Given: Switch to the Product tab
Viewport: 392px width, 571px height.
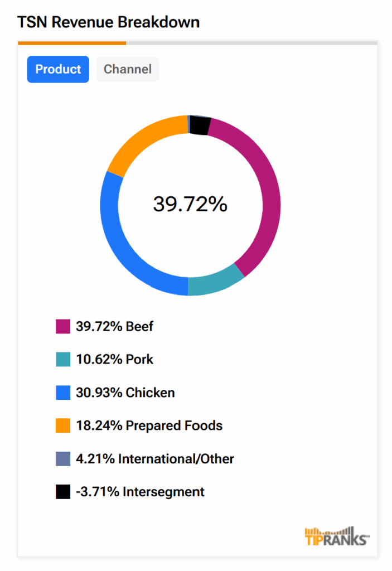Looking at the screenshot, I should 58,69.
